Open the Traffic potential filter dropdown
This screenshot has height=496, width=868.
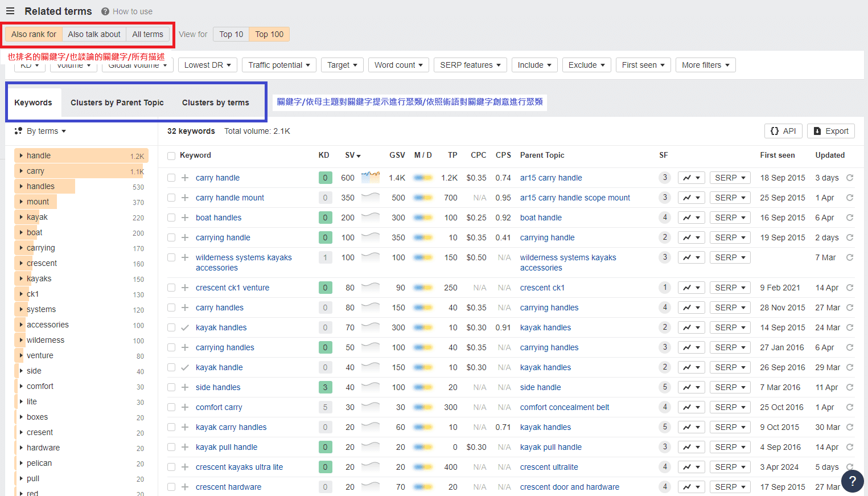tap(279, 65)
